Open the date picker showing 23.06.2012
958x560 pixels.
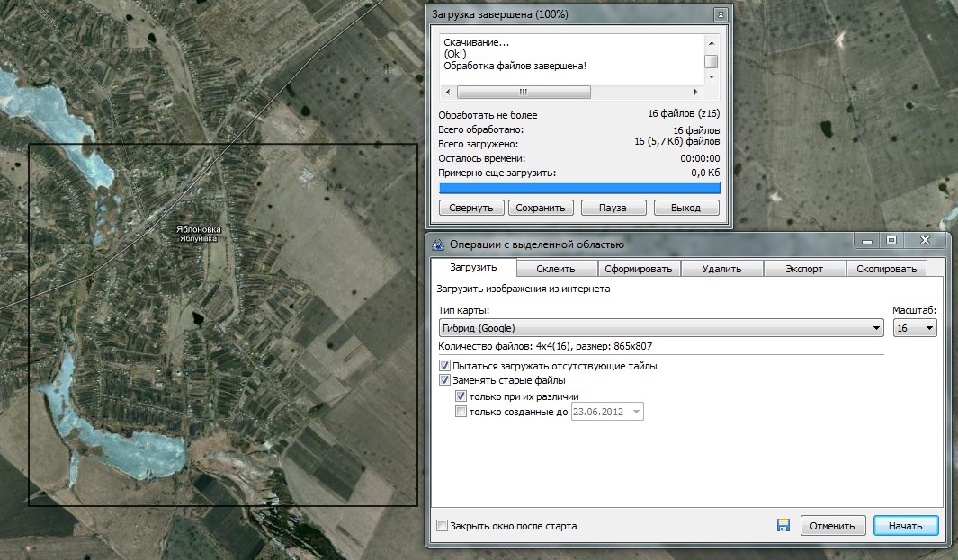[x=637, y=412]
